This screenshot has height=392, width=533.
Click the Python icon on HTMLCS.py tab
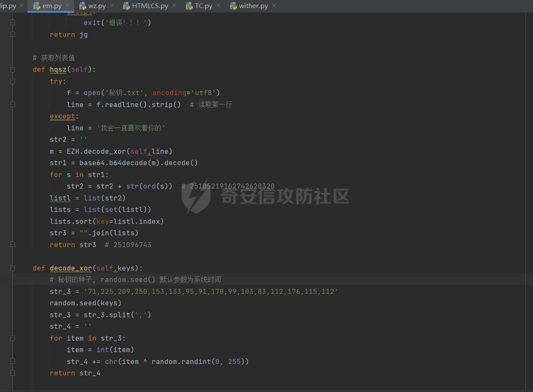point(126,6)
